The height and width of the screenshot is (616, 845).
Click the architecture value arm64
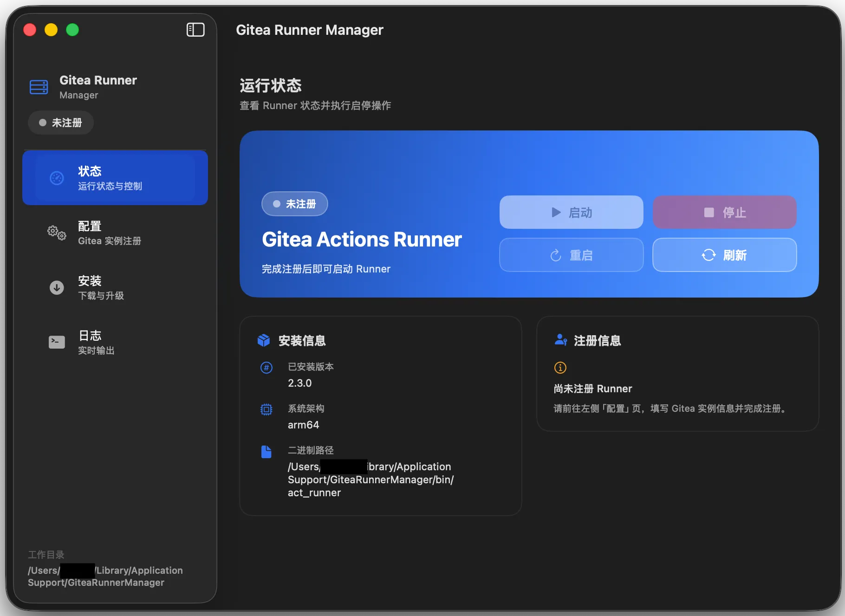click(x=304, y=425)
